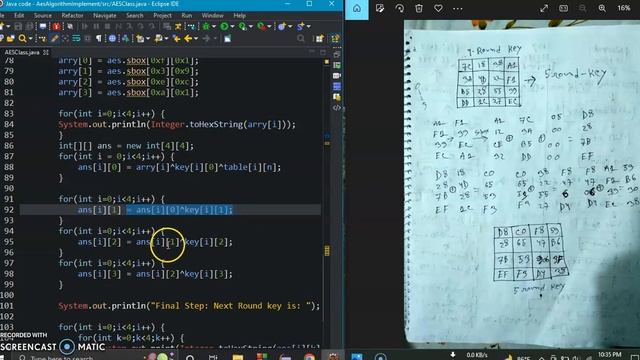
Task: Open the Search menu
Action: pos(135,16)
